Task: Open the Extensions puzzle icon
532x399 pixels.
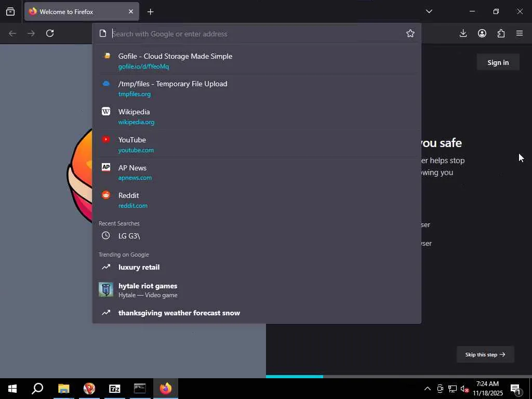Action: (501, 33)
